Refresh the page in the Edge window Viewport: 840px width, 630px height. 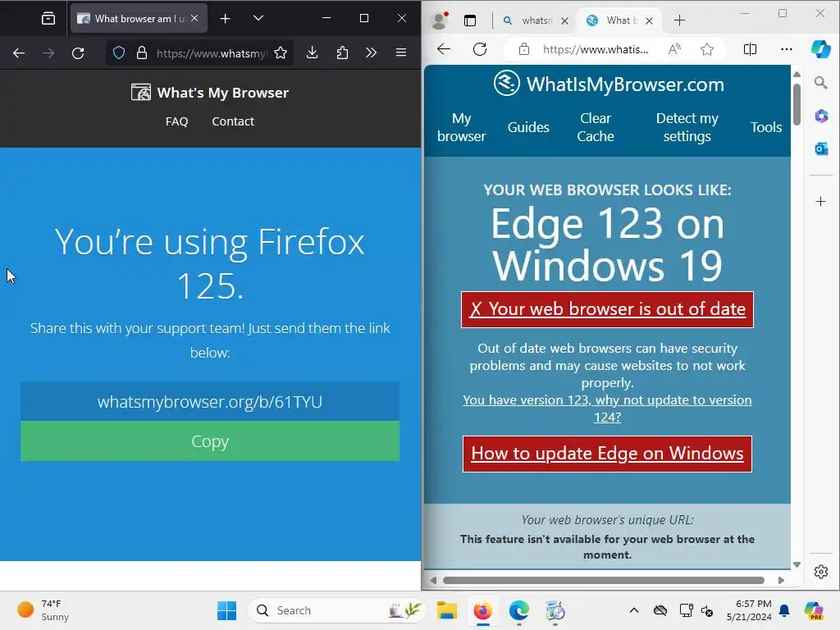[x=480, y=49]
